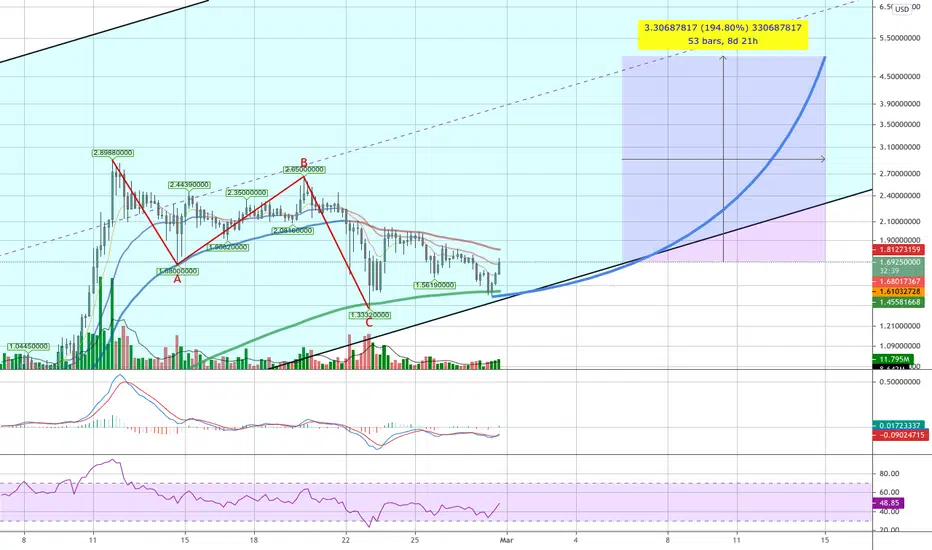Click the 4 label on the date axis
This screenshot has width=932, height=550.
tap(576, 540)
